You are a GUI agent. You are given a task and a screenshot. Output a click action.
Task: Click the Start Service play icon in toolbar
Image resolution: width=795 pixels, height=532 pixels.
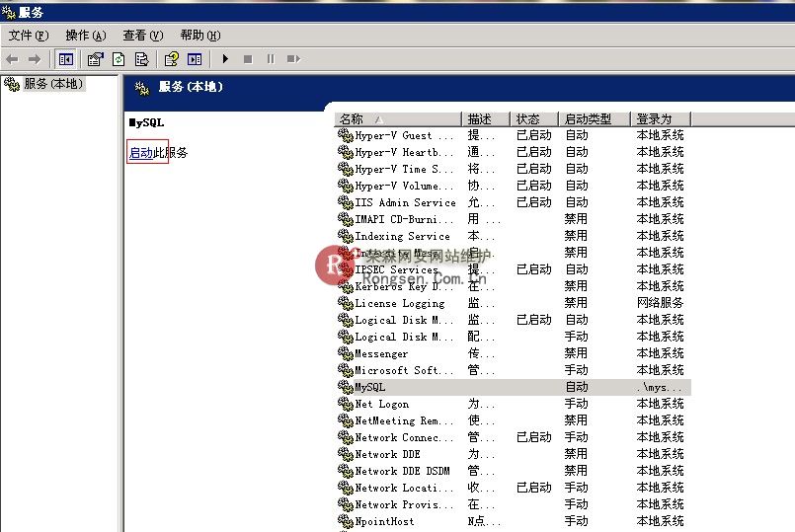[225, 59]
